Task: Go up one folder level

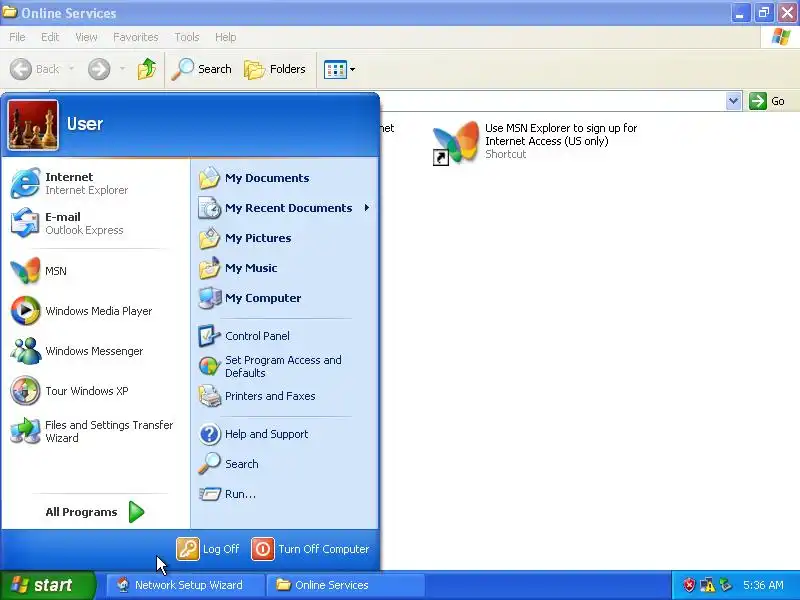Action: click(147, 69)
